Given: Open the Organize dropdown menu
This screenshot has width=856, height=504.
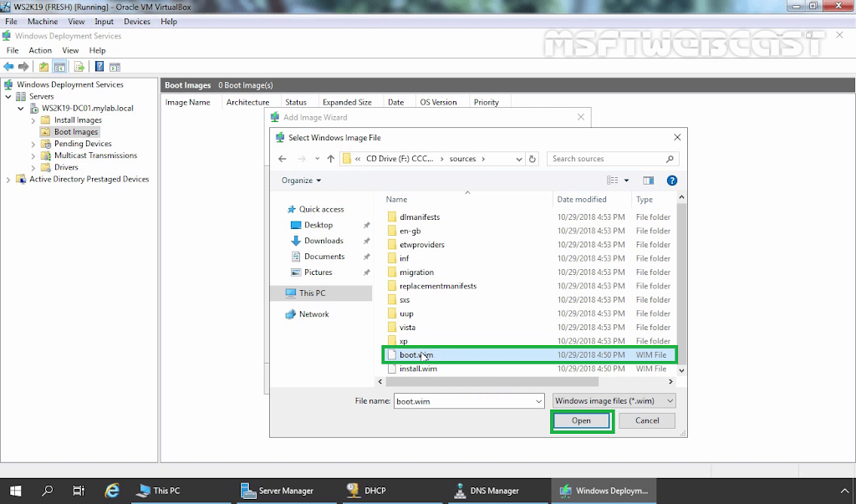Looking at the screenshot, I should click(301, 181).
